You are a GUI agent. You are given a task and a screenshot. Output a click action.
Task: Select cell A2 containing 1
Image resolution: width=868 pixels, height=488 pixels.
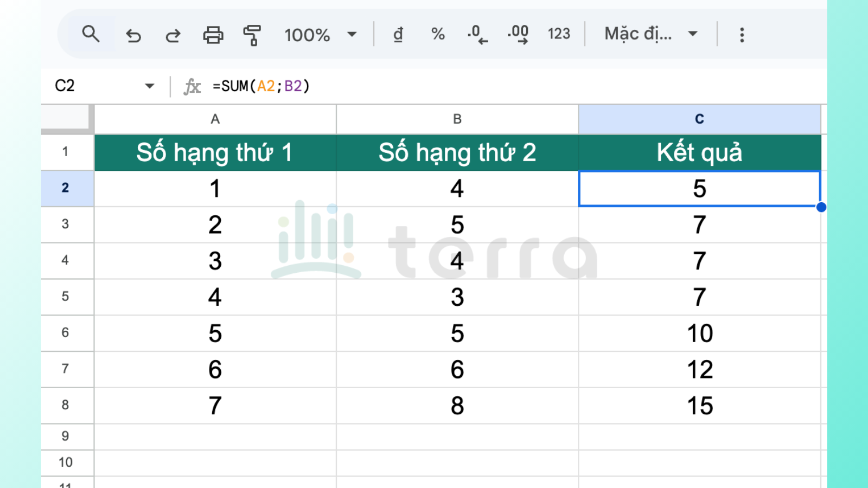tap(215, 189)
